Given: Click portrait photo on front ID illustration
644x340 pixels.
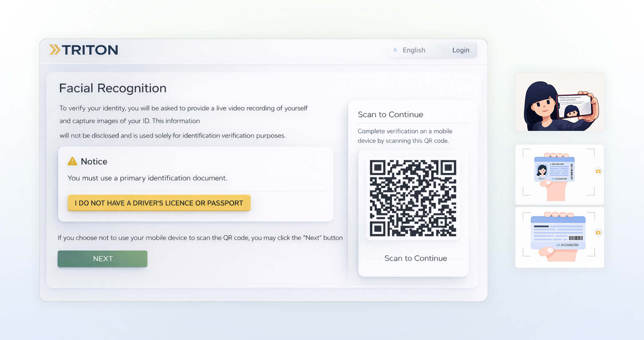Looking at the screenshot, I should tap(541, 171).
